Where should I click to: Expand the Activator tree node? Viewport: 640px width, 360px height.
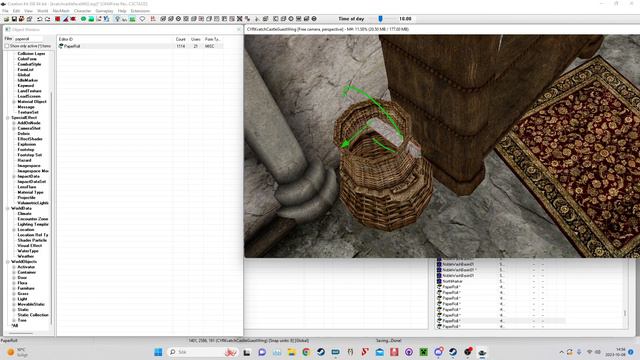tap(14, 267)
